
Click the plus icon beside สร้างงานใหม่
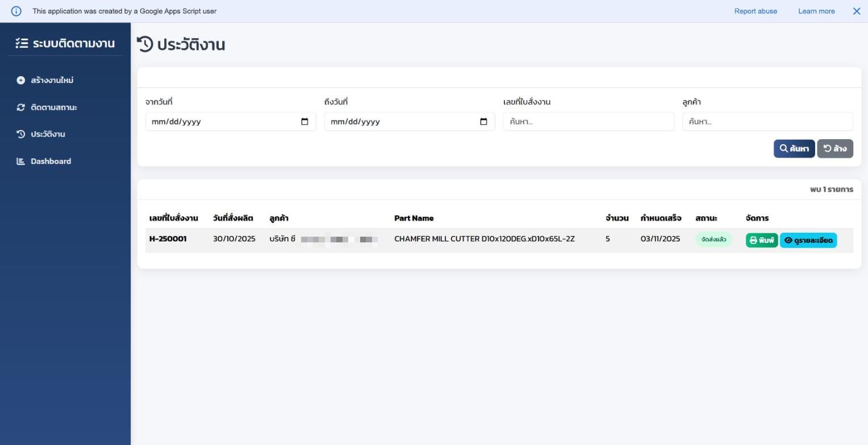point(21,81)
